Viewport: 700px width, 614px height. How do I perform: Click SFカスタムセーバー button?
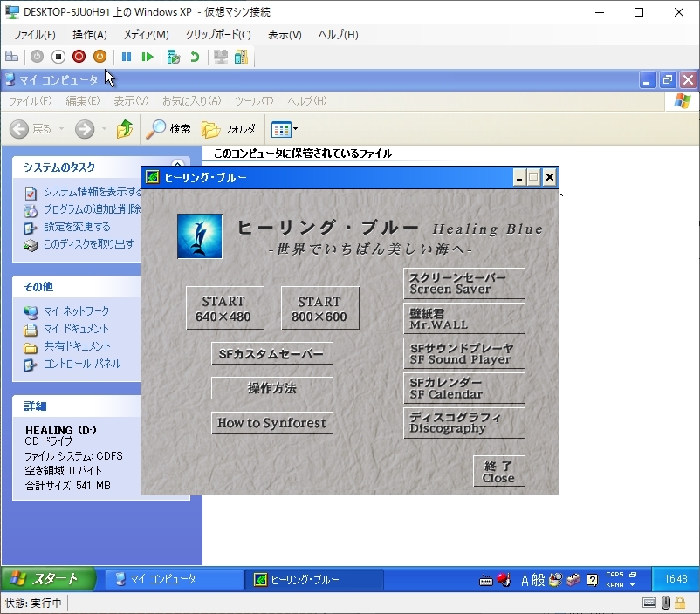tap(272, 353)
